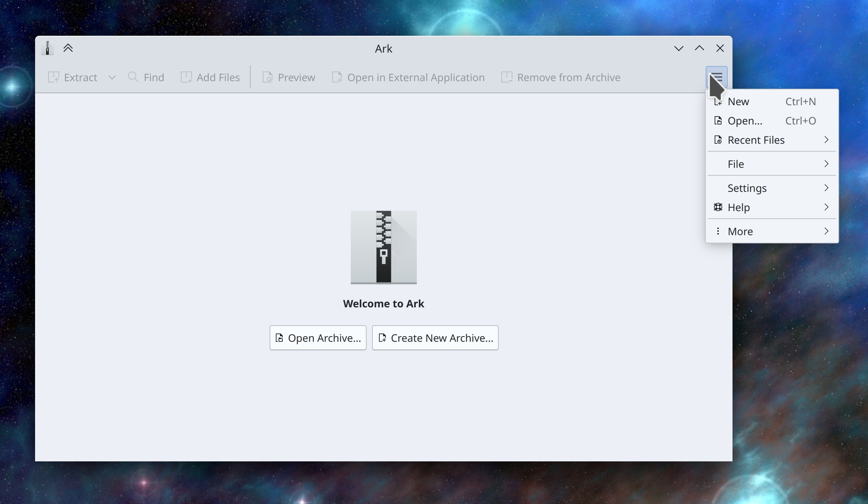Click the Find magnifier icon
This screenshot has width=868, height=504.
click(133, 77)
